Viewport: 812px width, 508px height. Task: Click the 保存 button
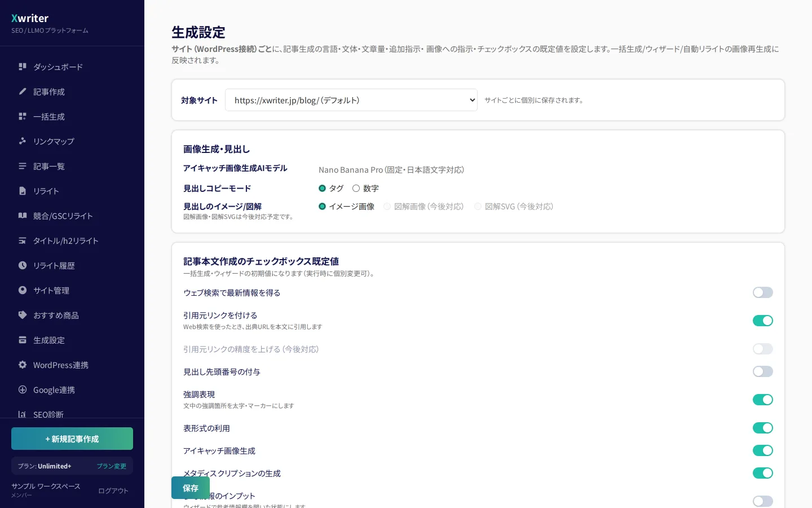click(191, 488)
